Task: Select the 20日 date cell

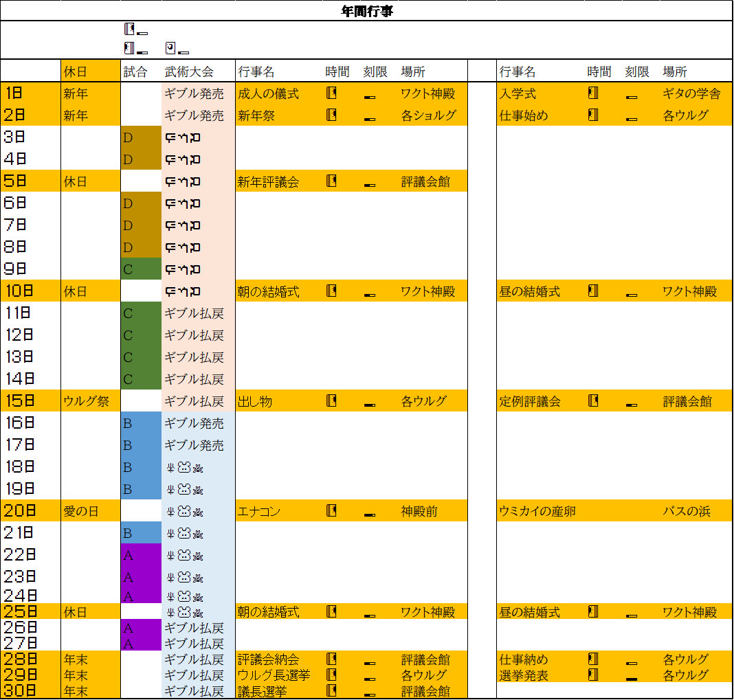Action: coord(30,510)
